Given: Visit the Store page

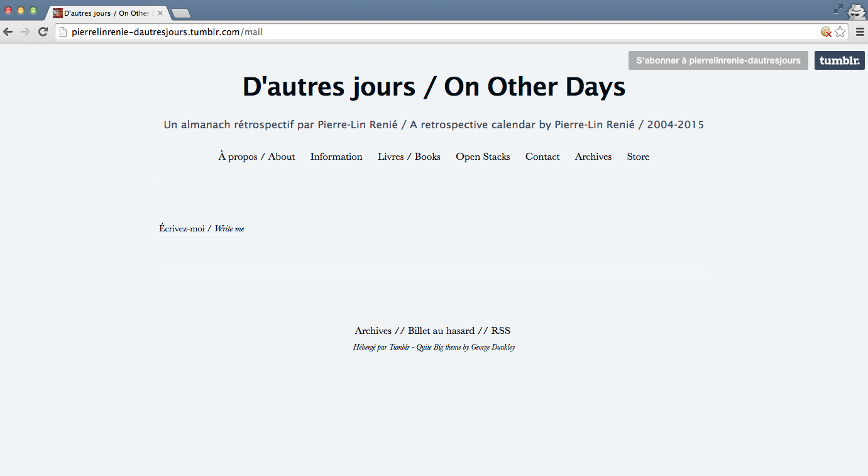Looking at the screenshot, I should point(638,157).
